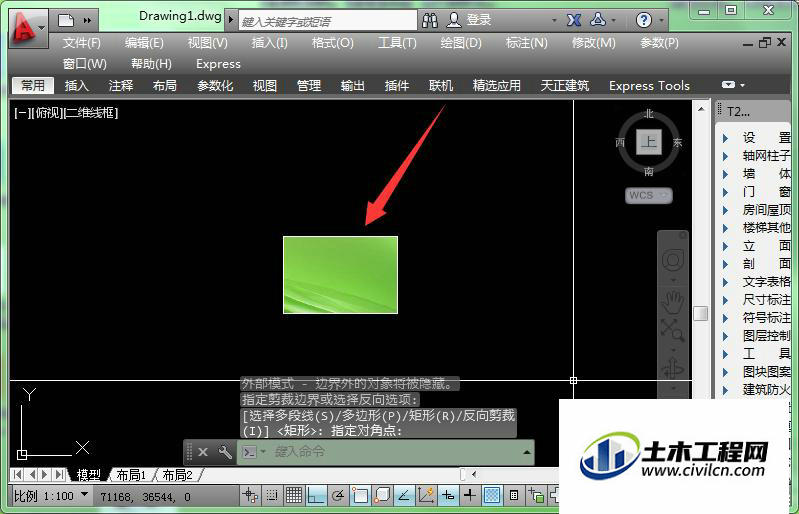Expand the 文字表格 tree item

[x=726, y=282]
